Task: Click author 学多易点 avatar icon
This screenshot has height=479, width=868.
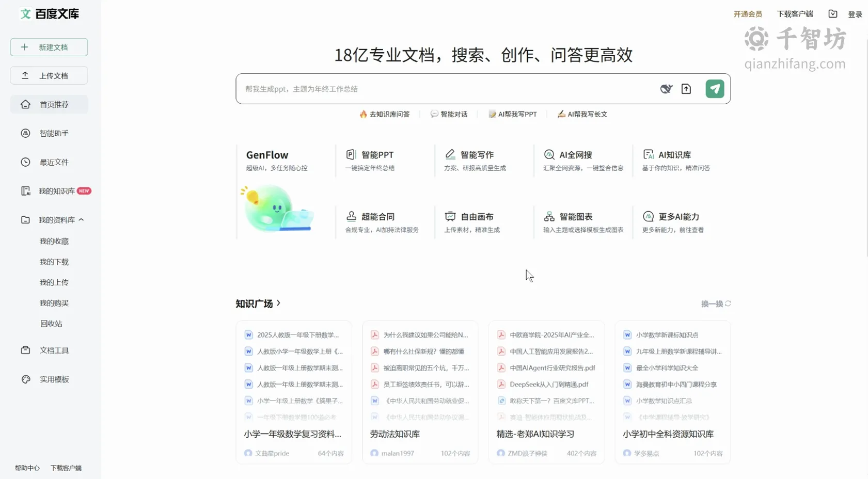Action: [627, 453]
